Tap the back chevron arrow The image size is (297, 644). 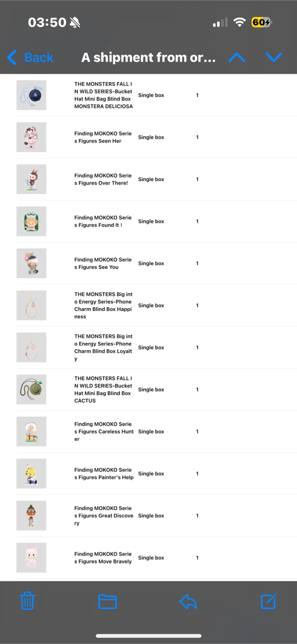coord(12,57)
